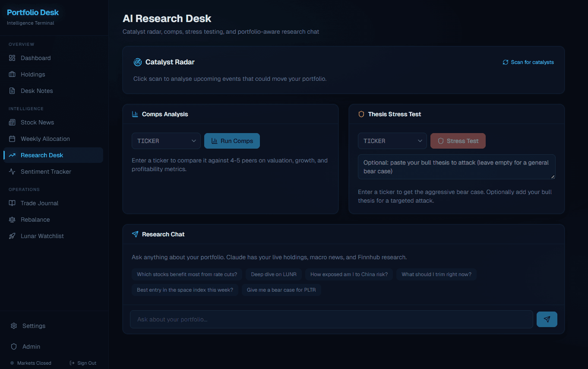588x369 pixels.
Task: Open the Dashboard page
Action: click(53, 58)
